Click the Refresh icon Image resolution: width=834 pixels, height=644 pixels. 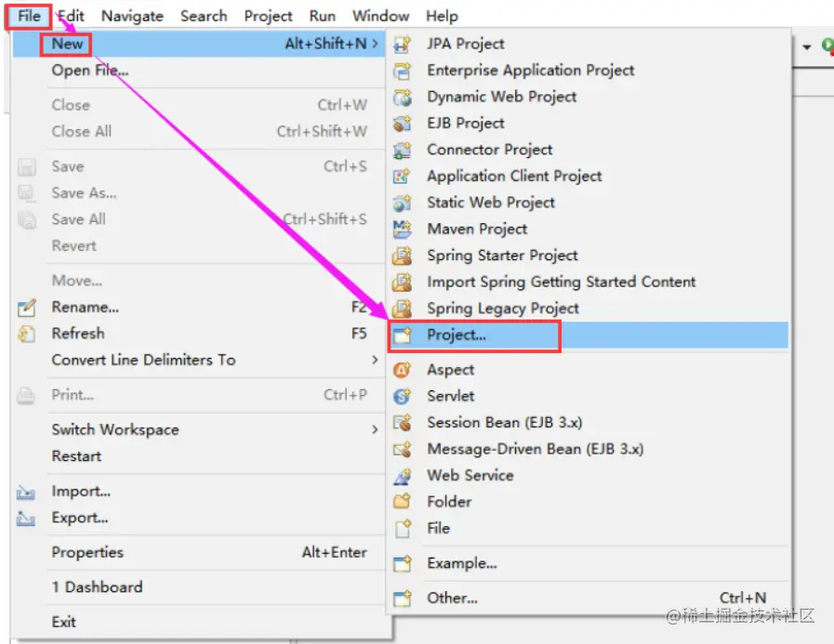point(27,334)
